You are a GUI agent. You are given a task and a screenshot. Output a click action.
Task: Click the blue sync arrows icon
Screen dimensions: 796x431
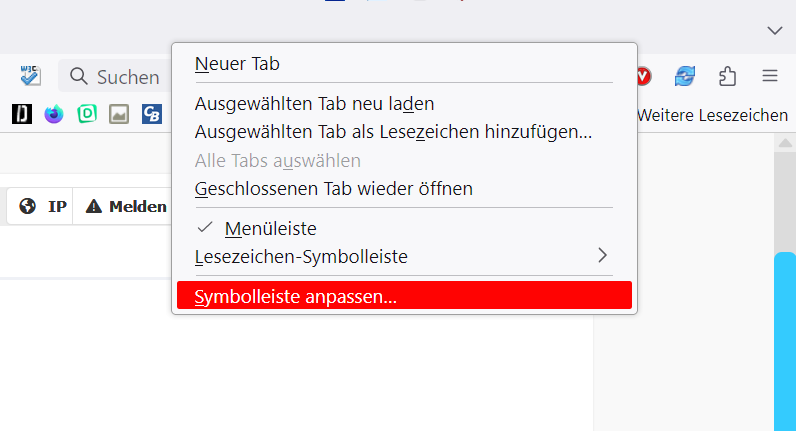click(685, 76)
